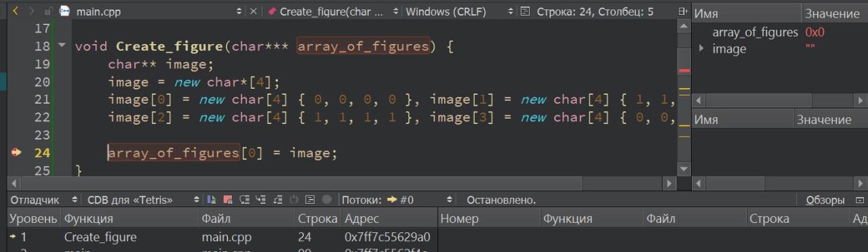Viewport: 868px width, 252px height.
Task: Open the main.cpp open-documents dropdown
Action: pos(239,12)
